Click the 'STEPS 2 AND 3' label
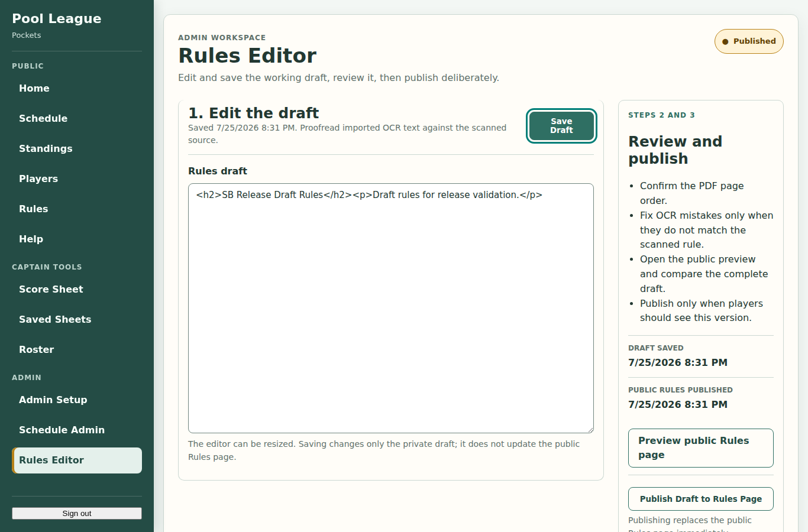Viewport: 808px width, 532px height. pyautogui.click(x=661, y=115)
